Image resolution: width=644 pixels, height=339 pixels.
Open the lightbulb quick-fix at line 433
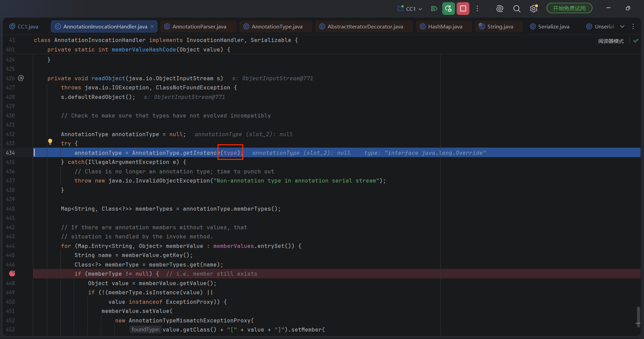coord(50,142)
